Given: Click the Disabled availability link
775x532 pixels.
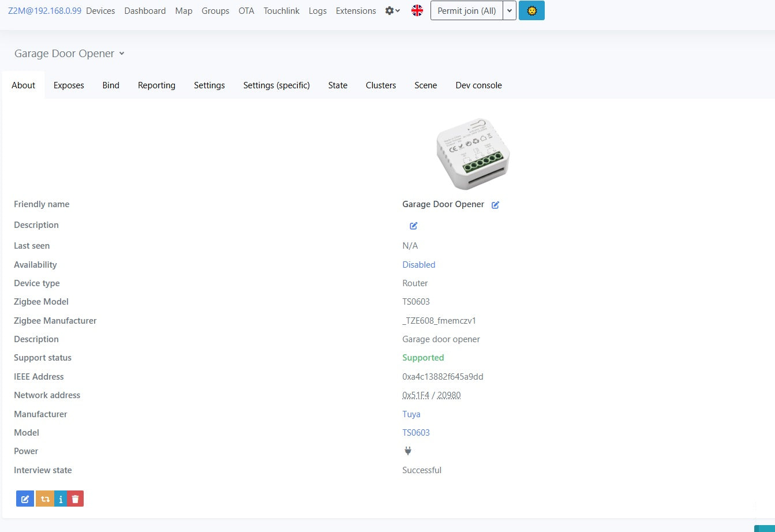Looking at the screenshot, I should 418,264.
